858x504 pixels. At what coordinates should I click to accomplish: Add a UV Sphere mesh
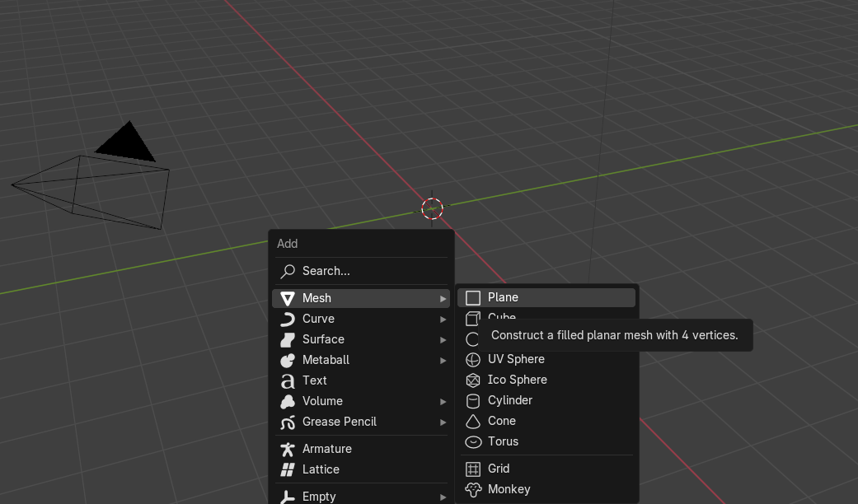click(546, 360)
